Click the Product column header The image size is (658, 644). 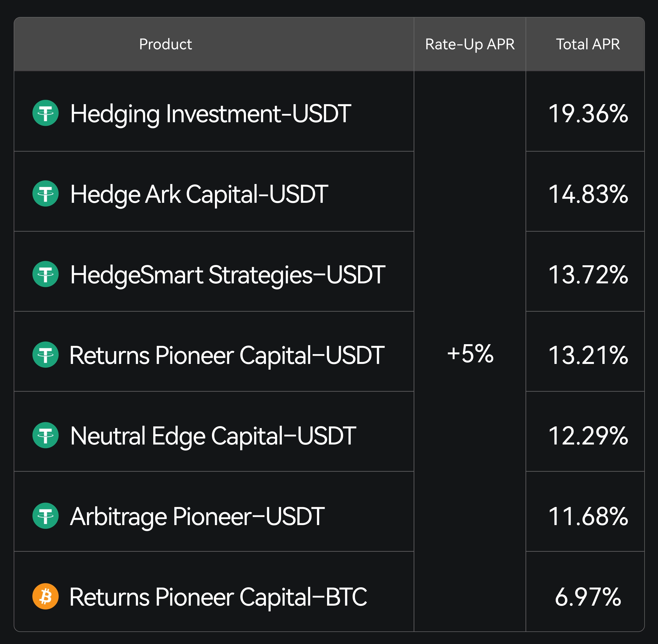pyautogui.click(x=165, y=44)
